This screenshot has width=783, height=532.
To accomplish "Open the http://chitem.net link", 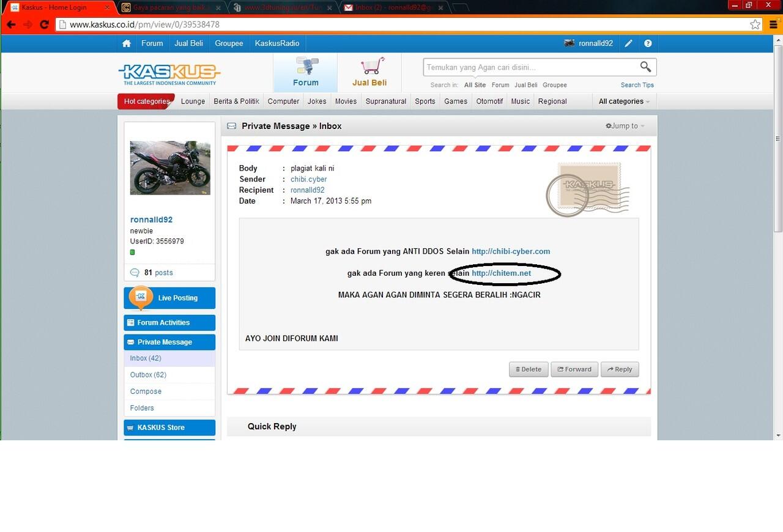I will click(x=501, y=273).
